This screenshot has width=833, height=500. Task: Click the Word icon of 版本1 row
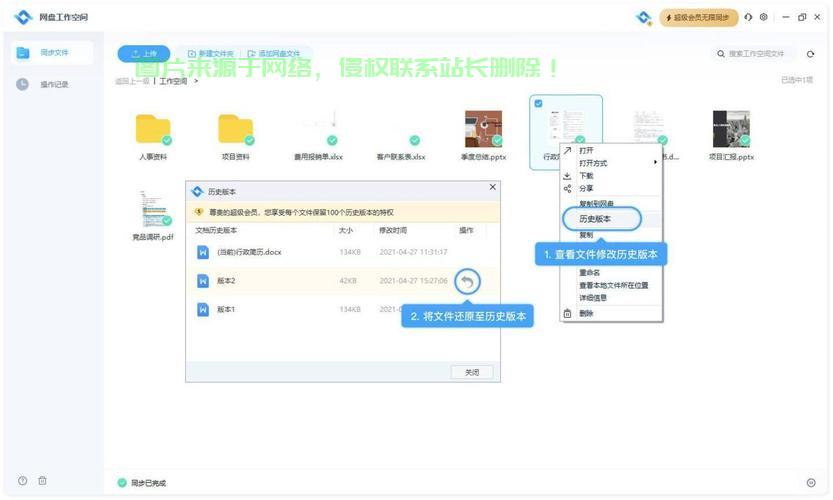[x=203, y=309]
